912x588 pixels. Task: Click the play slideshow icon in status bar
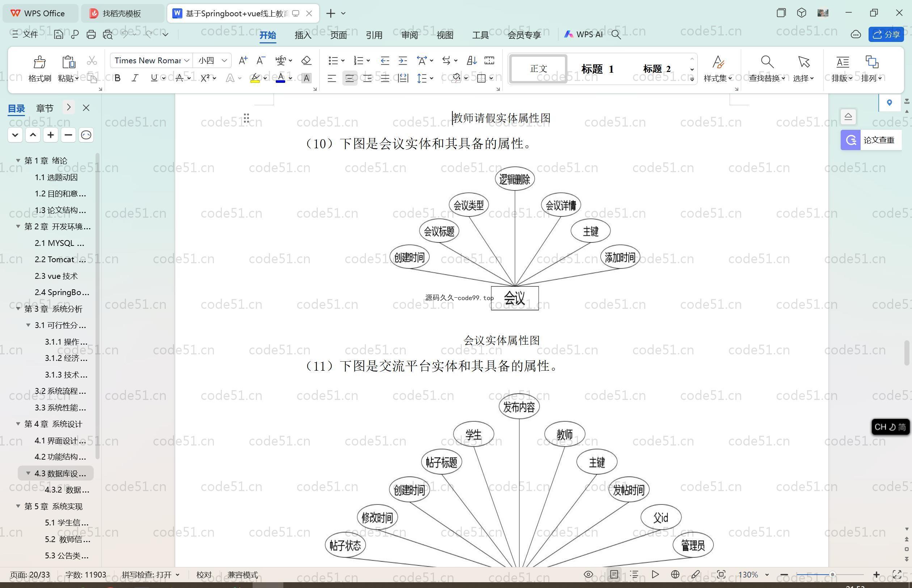tap(655, 574)
